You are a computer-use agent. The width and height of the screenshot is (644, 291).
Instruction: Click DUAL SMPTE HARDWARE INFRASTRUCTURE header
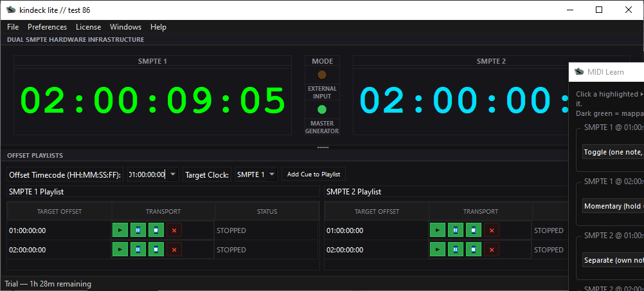pos(76,39)
